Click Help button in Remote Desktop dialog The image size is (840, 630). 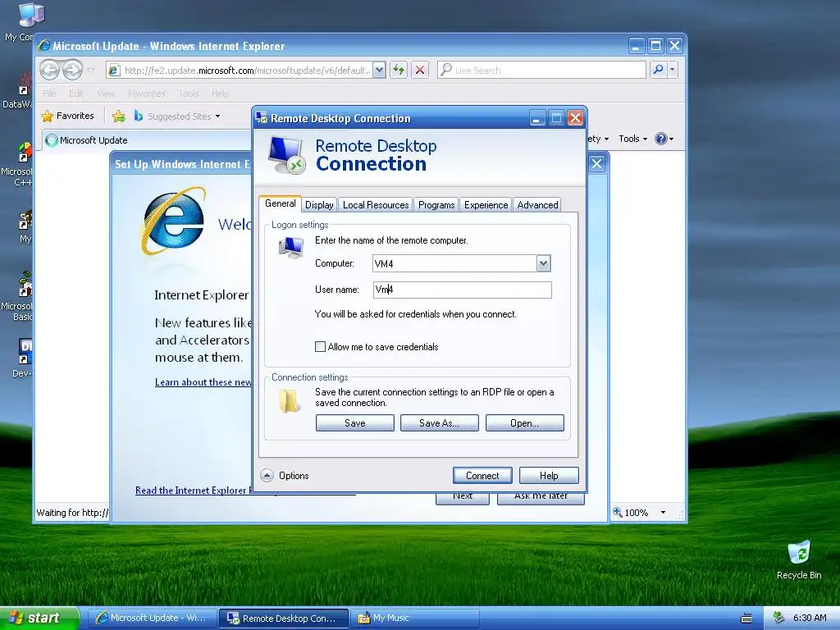(x=549, y=475)
